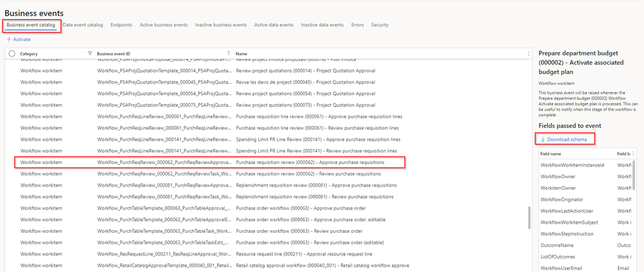
Task: Sort by the Category column header
Action: [x=29, y=54]
